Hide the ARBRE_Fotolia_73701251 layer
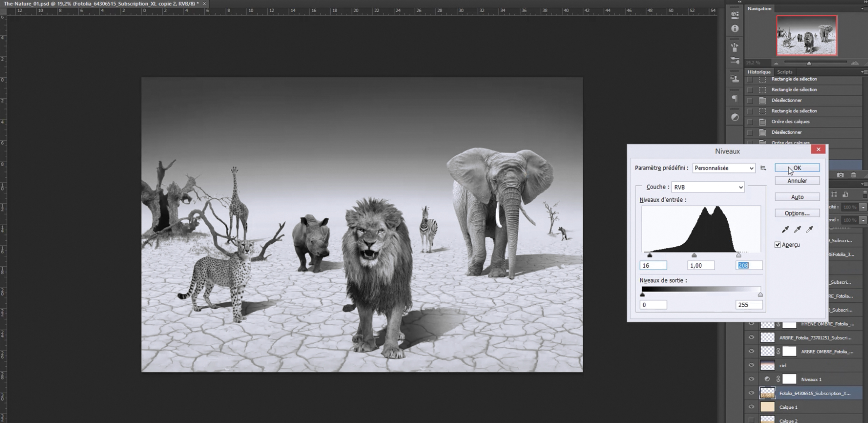This screenshot has width=868, height=423. pos(751,337)
